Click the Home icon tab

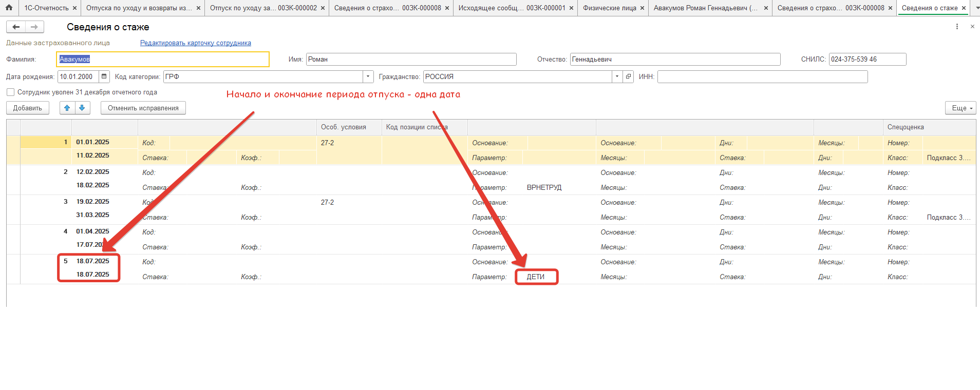[9, 8]
